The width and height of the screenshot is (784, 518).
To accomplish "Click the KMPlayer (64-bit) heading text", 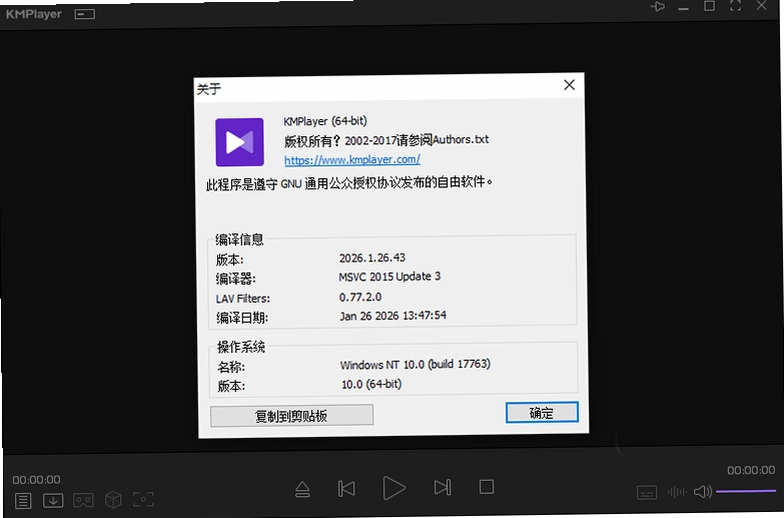I will (325, 122).
